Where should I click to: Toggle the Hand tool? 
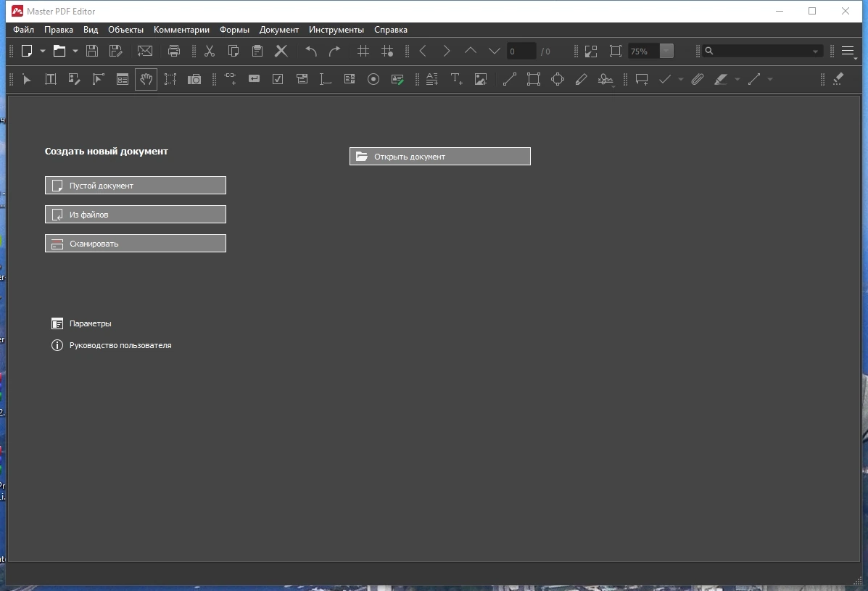[146, 79]
